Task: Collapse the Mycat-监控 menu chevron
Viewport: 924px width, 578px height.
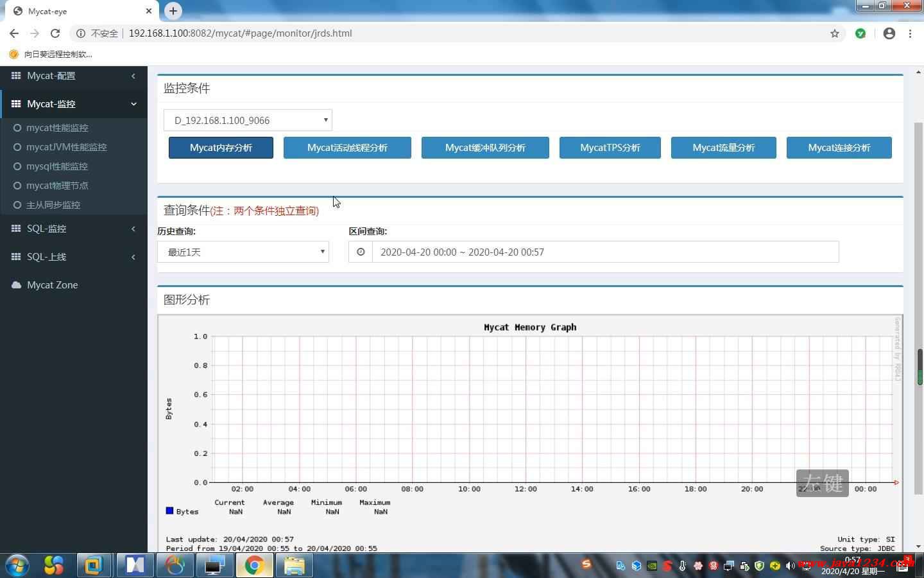Action: click(x=133, y=104)
